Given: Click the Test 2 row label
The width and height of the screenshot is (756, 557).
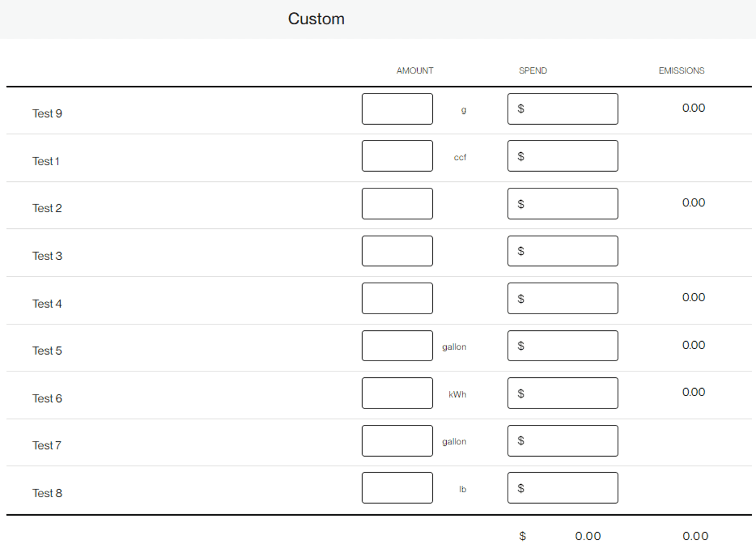Looking at the screenshot, I should tap(47, 208).
